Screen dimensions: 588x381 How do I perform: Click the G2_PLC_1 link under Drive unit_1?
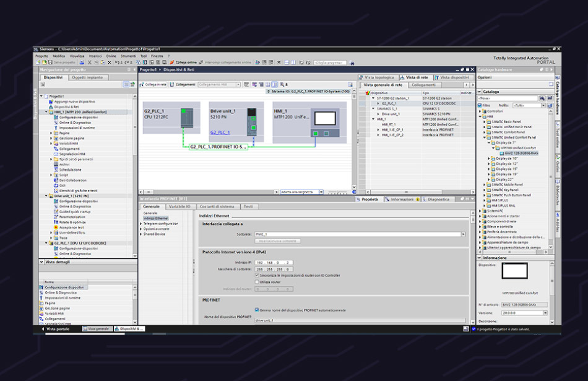(220, 132)
